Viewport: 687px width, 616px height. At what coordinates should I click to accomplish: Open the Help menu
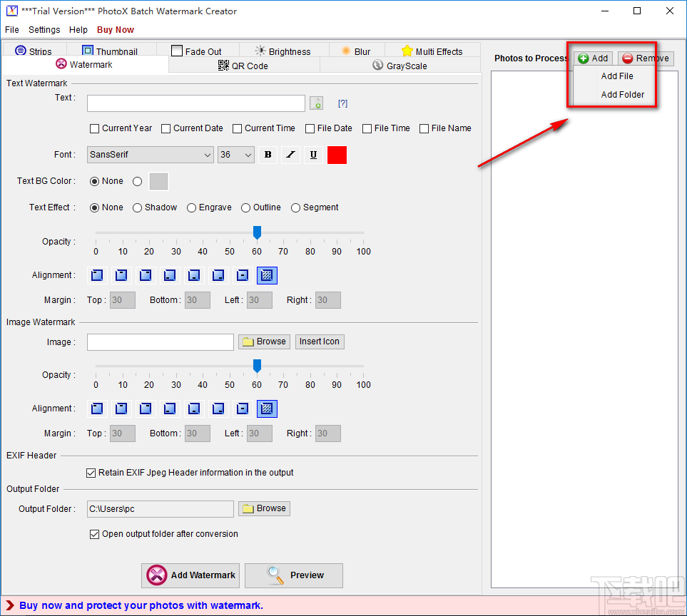(78, 30)
